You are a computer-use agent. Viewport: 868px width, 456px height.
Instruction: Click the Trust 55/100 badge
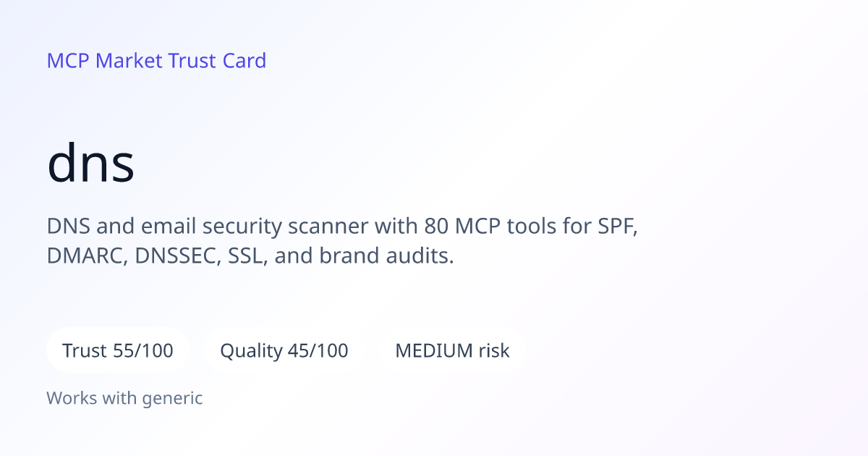click(118, 350)
